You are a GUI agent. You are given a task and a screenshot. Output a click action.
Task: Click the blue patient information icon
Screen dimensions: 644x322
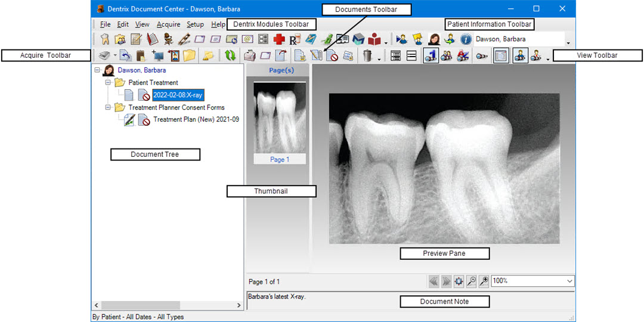[466, 40]
